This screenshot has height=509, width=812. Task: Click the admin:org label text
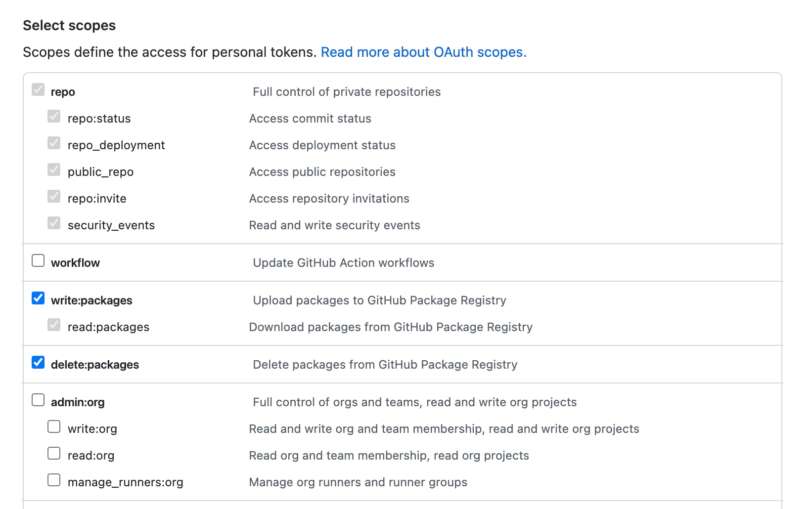point(78,402)
